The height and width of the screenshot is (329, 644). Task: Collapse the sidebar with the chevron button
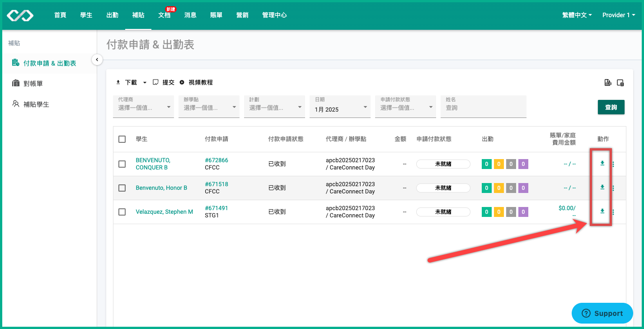tap(97, 59)
